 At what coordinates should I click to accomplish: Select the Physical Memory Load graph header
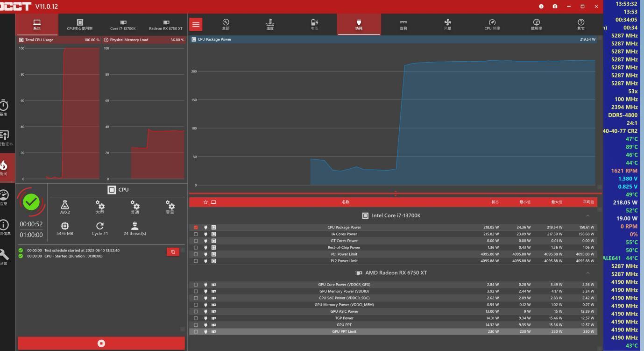(x=144, y=40)
